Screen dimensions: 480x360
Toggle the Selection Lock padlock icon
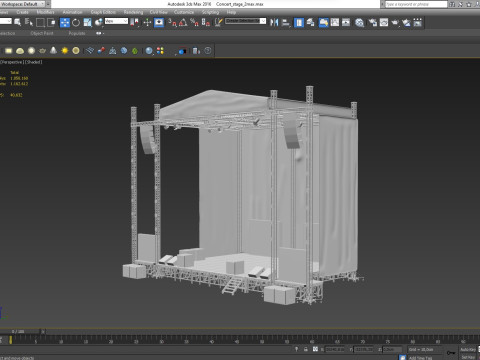click(306, 349)
